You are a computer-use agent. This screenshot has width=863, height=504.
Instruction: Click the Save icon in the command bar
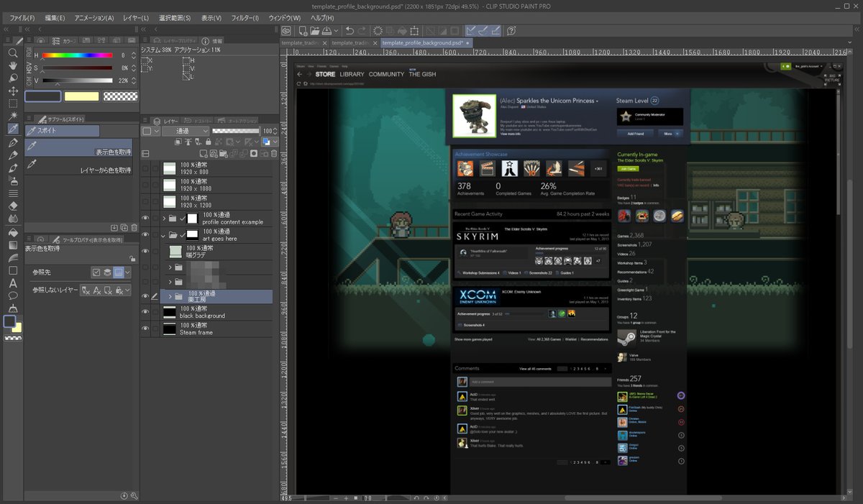click(327, 31)
